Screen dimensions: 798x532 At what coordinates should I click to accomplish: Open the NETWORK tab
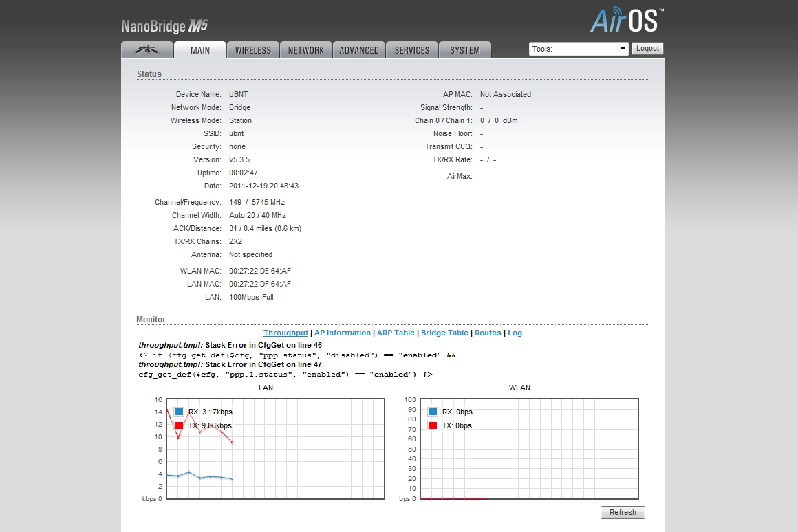pos(306,50)
